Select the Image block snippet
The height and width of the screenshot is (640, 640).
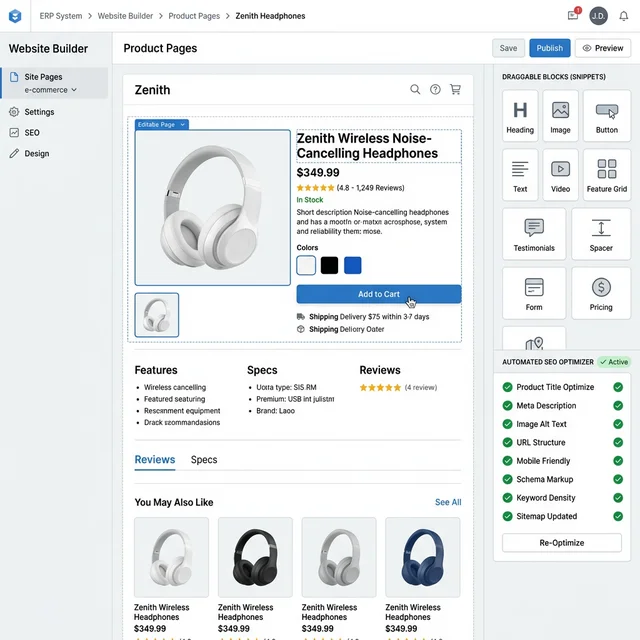point(560,116)
